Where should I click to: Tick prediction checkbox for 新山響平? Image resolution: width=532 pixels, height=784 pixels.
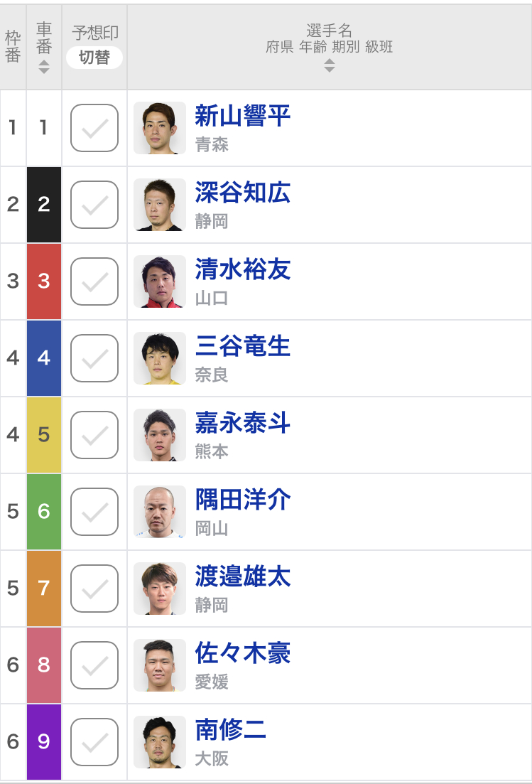(94, 128)
